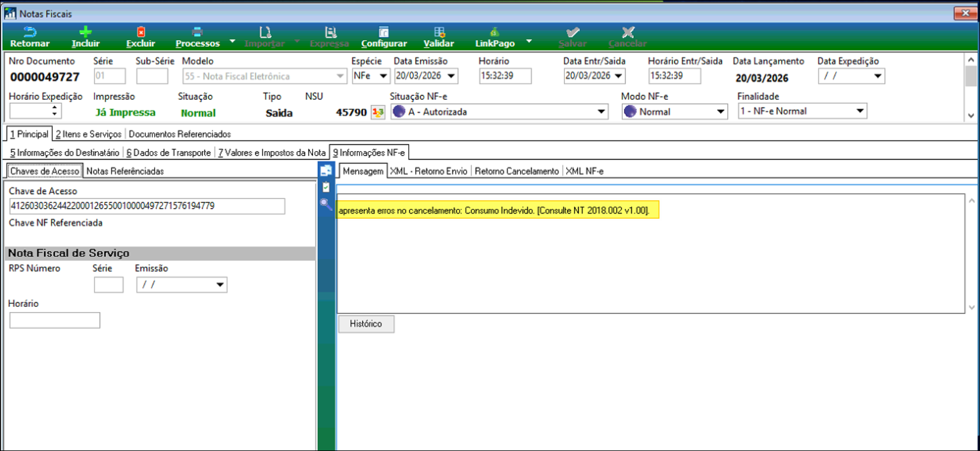This screenshot has height=451, width=980.
Task: Open the Modo NF-e dropdown
Action: (720, 112)
